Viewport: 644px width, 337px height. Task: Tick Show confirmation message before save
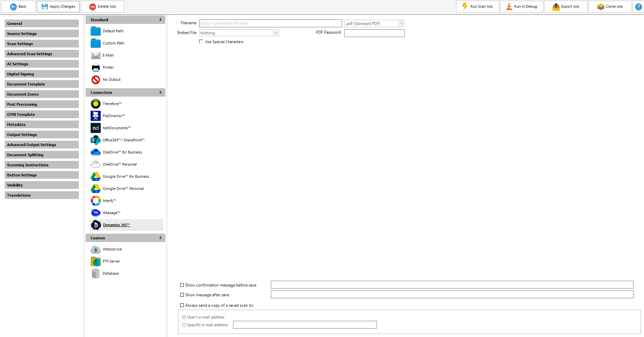click(x=182, y=285)
